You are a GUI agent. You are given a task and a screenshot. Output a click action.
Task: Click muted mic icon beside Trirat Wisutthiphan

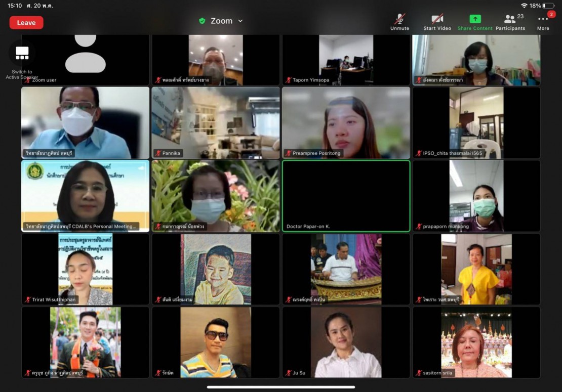click(28, 299)
